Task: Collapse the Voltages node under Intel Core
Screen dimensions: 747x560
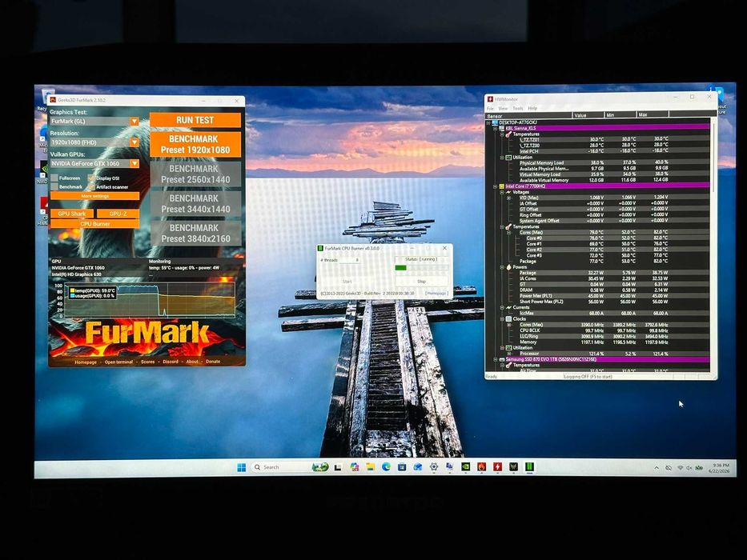Action: click(x=502, y=192)
